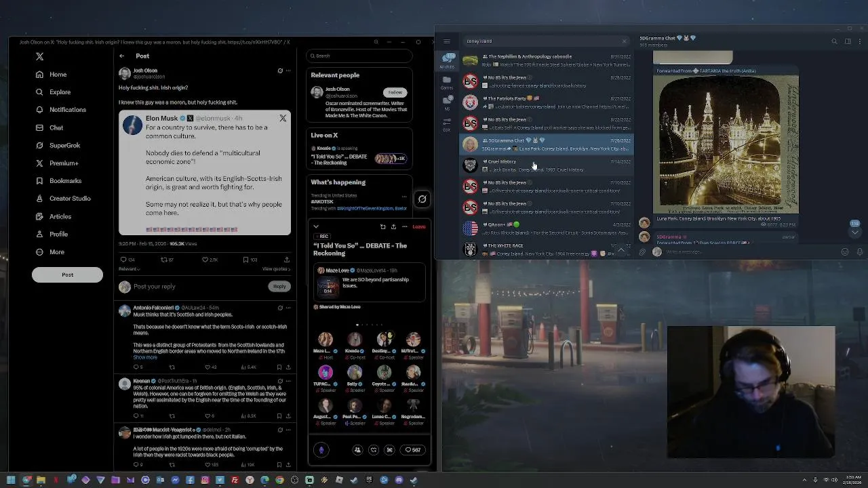Follow Josh Olson in Relevant people
868x488 pixels.
(x=395, y=92)
